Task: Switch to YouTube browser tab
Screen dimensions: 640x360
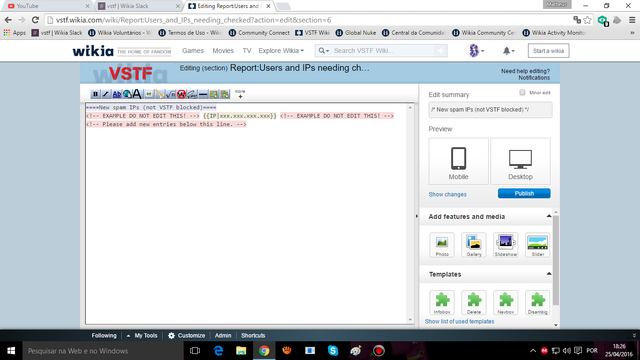Action: 48,6
